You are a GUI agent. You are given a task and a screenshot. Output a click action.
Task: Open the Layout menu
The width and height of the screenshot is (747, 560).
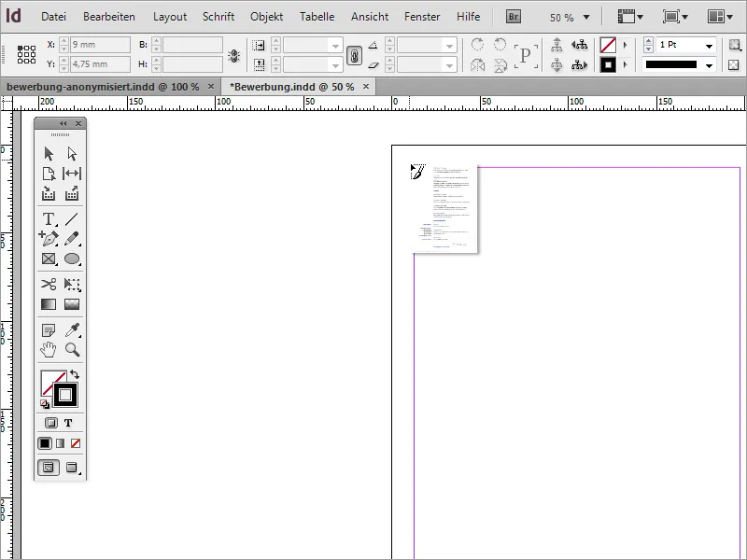click(x=170, y=17)
